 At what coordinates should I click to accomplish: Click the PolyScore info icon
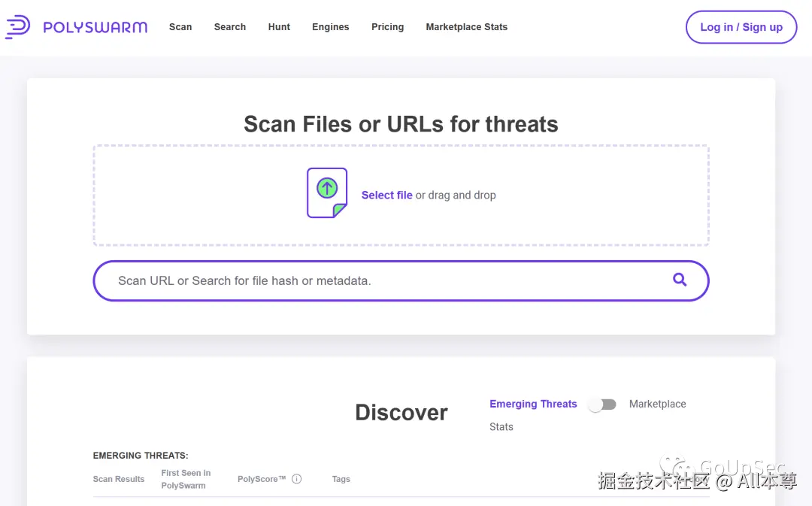(x=297, y=479)
